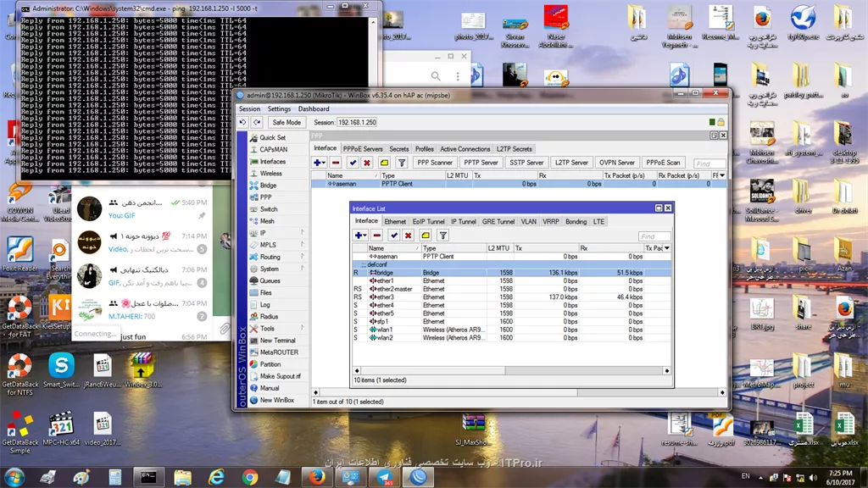
Task: Click the OVPN Server button
Action: 617,163
